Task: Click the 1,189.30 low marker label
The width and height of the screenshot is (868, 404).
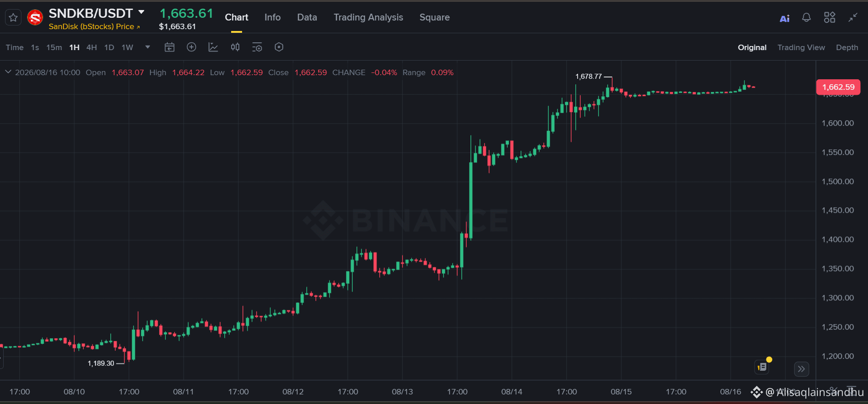Action: 101,363
